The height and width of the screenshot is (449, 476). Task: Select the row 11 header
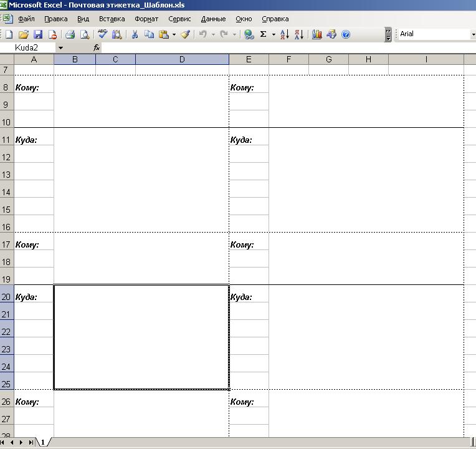6,140
